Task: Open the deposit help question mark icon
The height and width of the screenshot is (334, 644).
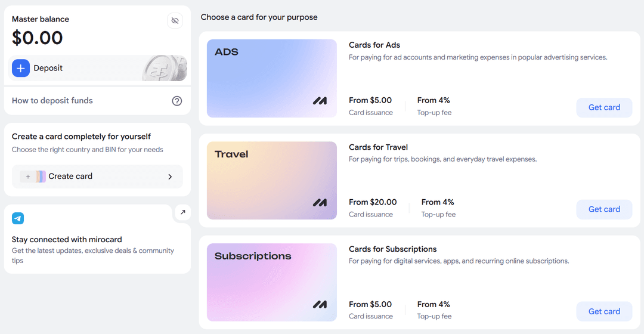Action: point(177,101)
